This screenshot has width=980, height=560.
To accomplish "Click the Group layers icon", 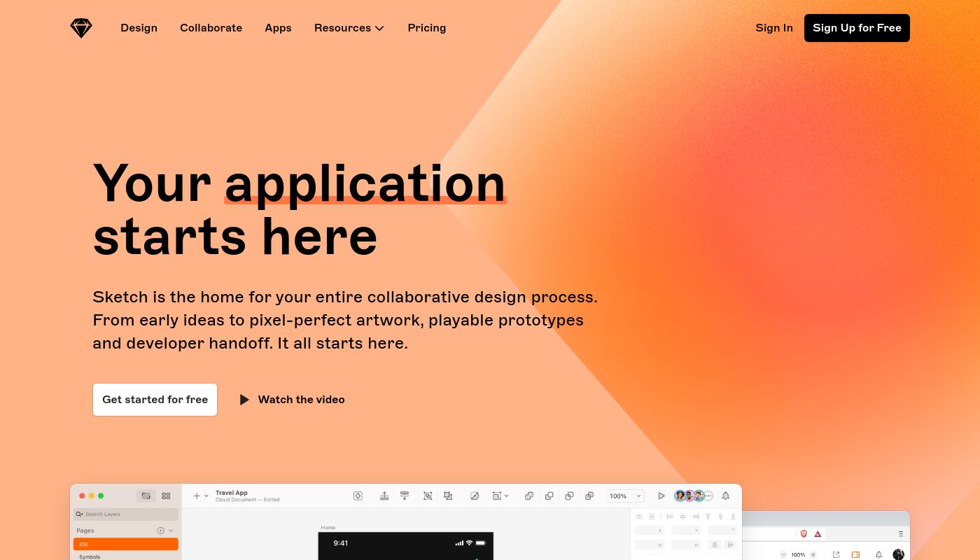I will [428, 496].
